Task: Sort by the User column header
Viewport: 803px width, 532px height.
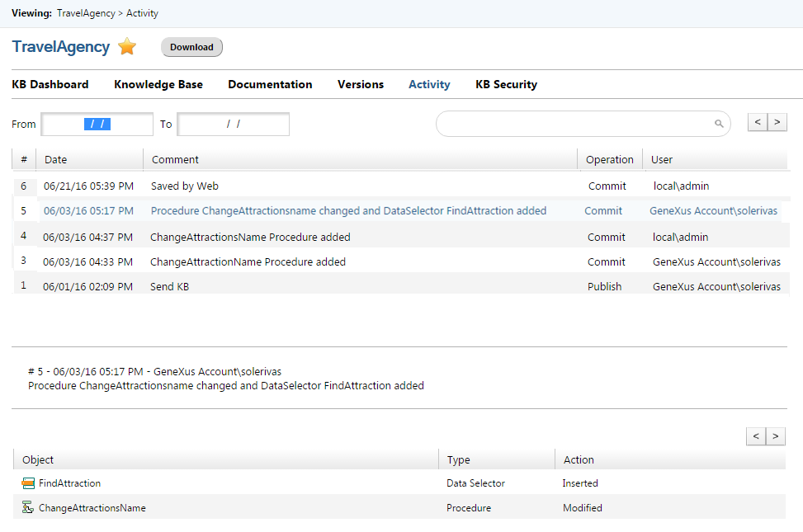Action: 715,159
